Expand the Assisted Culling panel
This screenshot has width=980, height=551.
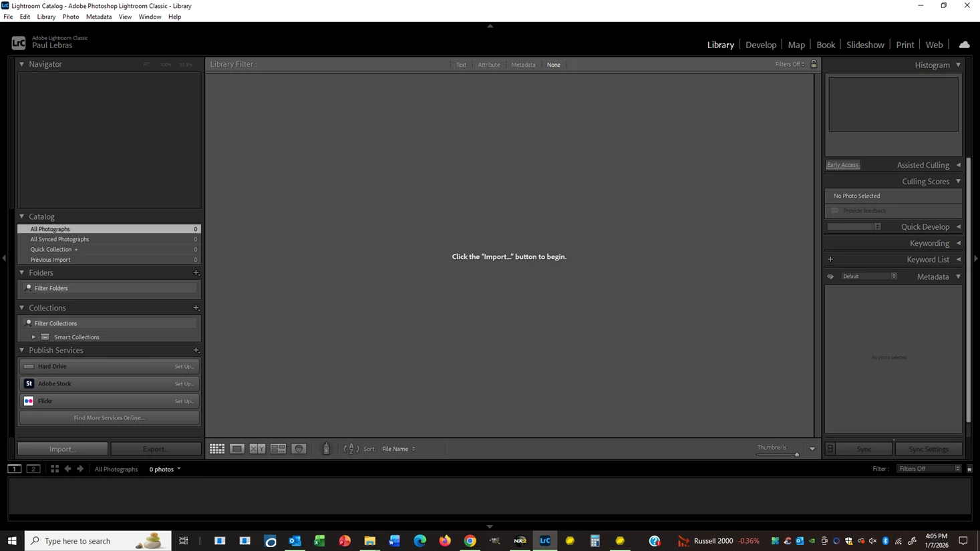click(958, 165)
